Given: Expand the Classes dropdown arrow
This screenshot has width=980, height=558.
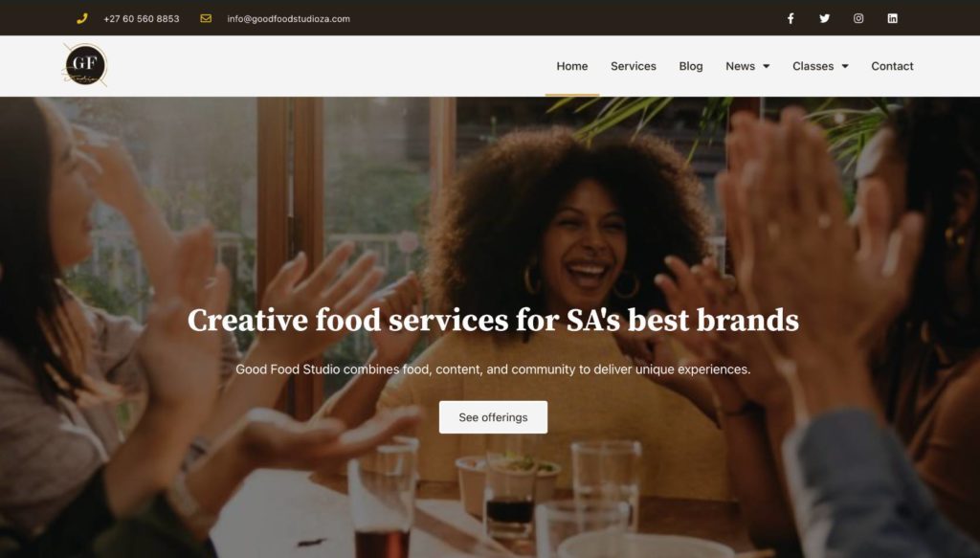Looking at the screenshot, I should (845, 66).
